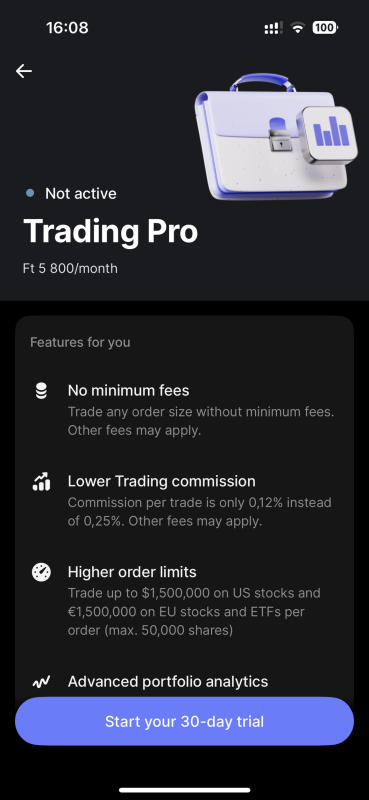Screen dimensions: 369x800
Task: Tap the briefcase illustration
Action: 275,137
